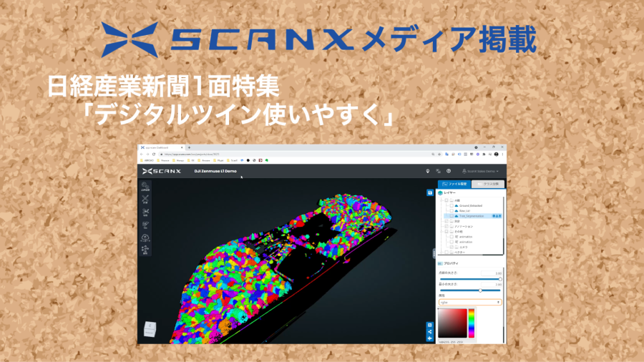Click the share icon at viewport bottom-right
Viewport: 644px width, 362px height.
429,332
